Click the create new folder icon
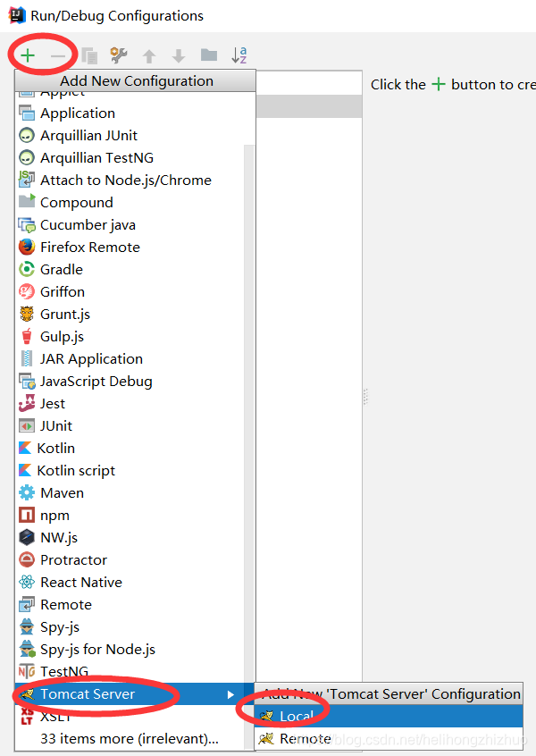Image resolution: width=536 pixels, height=756 pixels. tap(209, 55)
